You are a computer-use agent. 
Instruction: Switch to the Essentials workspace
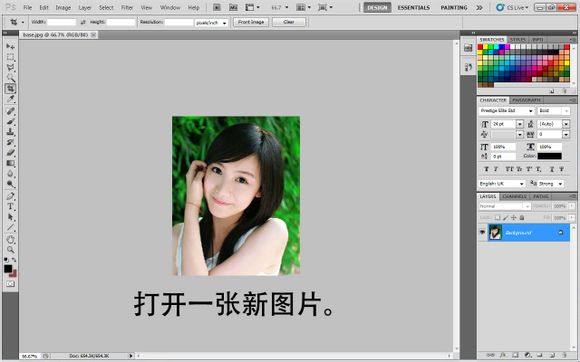pos(414,7)
